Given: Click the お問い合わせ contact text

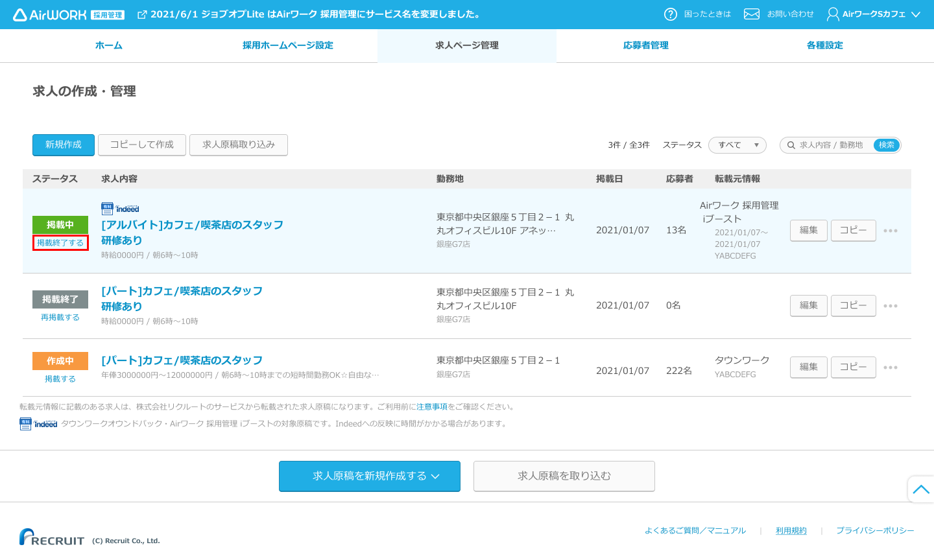Looking at the screenshot, I should (x=791, y=14).
